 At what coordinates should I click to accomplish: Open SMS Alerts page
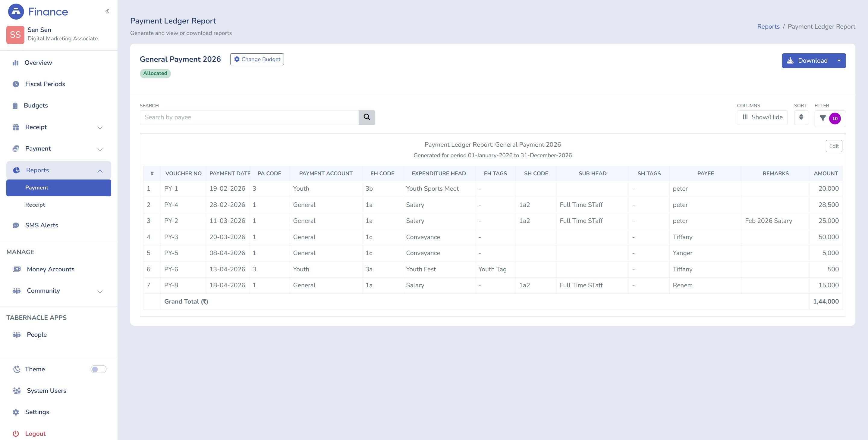[x=42, y=225]
